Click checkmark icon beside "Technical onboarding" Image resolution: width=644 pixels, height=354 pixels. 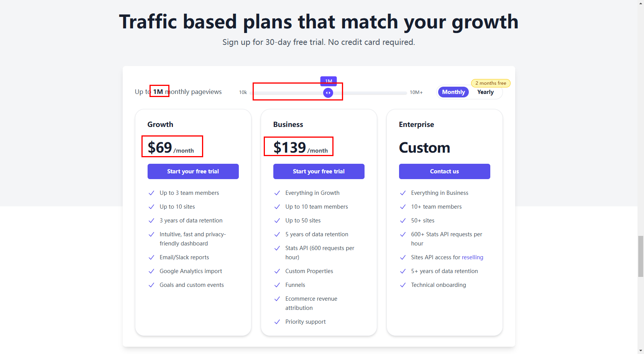[x=403, y=285]
